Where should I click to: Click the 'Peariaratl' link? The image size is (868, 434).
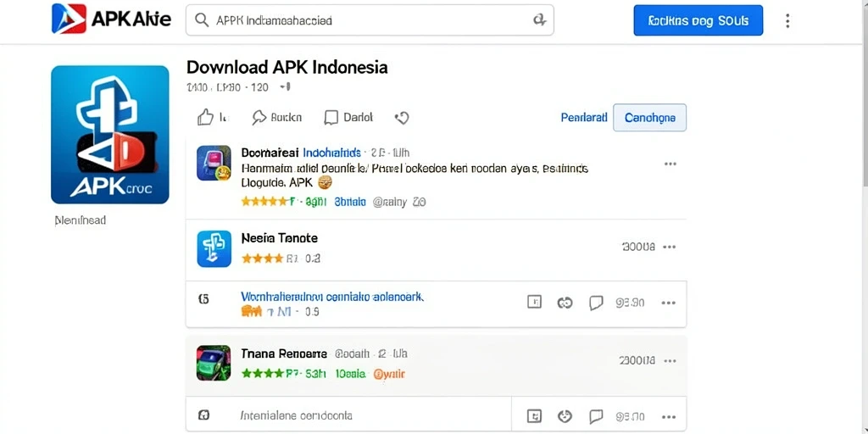[x=584, y=117]
